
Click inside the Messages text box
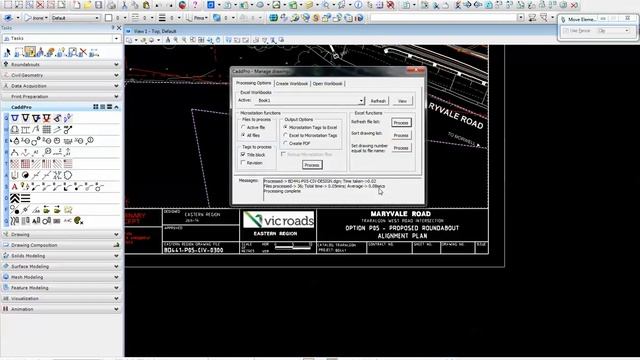point(342,189)
